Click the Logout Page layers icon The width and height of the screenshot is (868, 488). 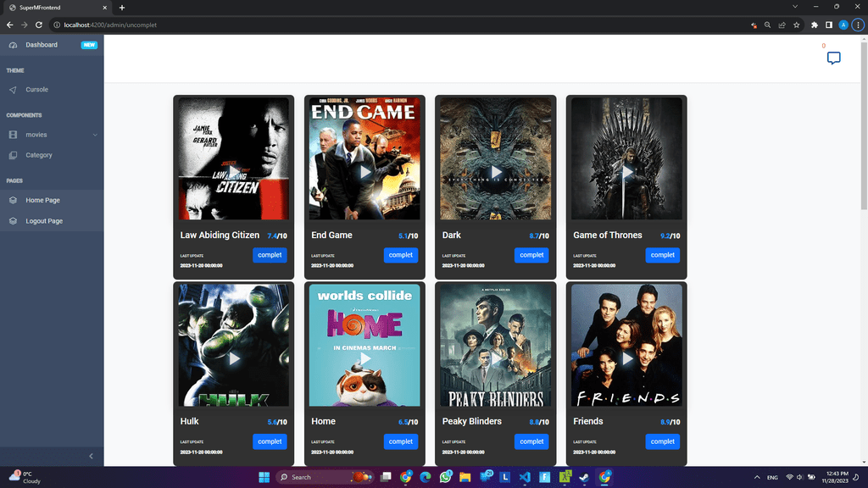[x=13, y=221]
